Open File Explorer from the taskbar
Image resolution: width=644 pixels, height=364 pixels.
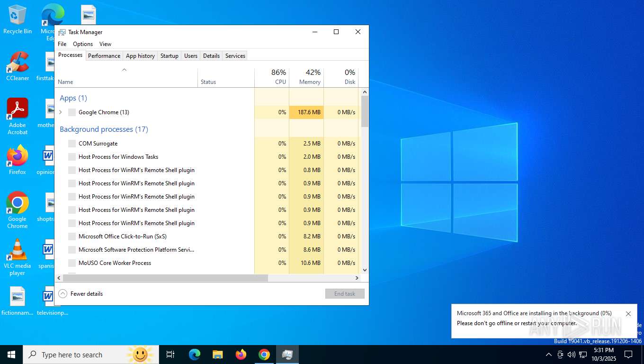[x=218, y=355]
